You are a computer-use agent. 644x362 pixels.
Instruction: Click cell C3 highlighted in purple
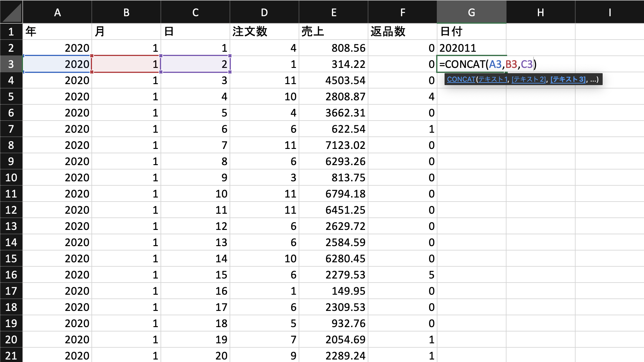click(195, 64)
